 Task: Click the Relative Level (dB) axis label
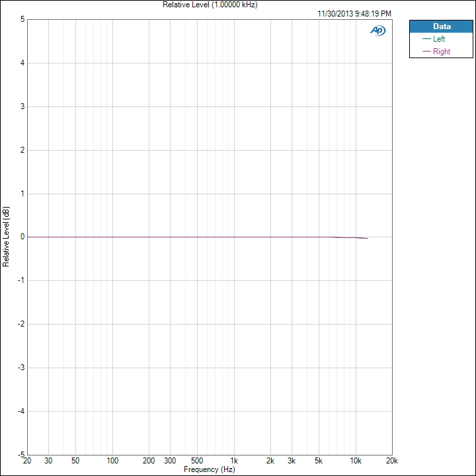[x=6, y=237]
